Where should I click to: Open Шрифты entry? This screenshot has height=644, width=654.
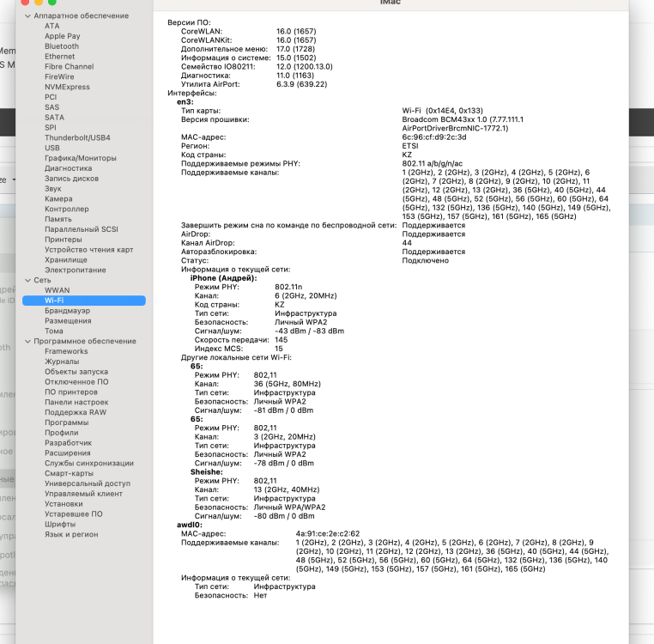click(x=60, y=524)
